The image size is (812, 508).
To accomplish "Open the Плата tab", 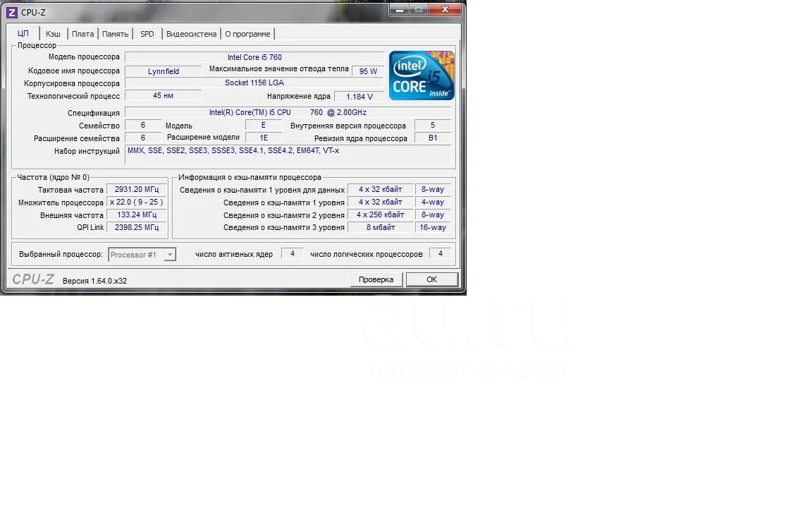I will point(83,34).
